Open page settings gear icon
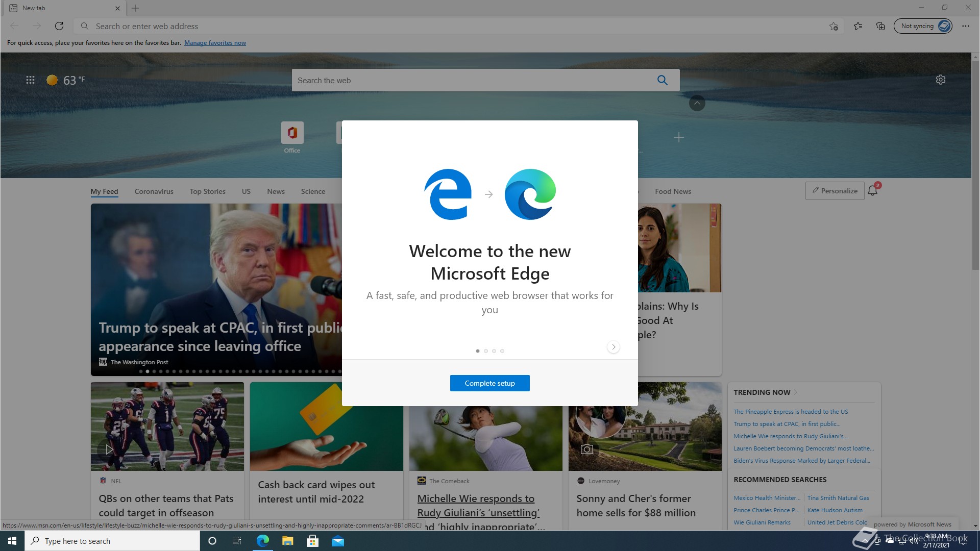The image size is (980, 551). pyautogui.click(x=941, y=80)
